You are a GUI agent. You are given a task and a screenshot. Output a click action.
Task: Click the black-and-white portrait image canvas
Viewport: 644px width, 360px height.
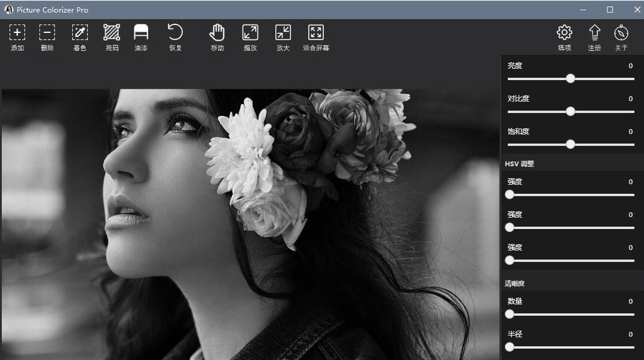[250, 224]
